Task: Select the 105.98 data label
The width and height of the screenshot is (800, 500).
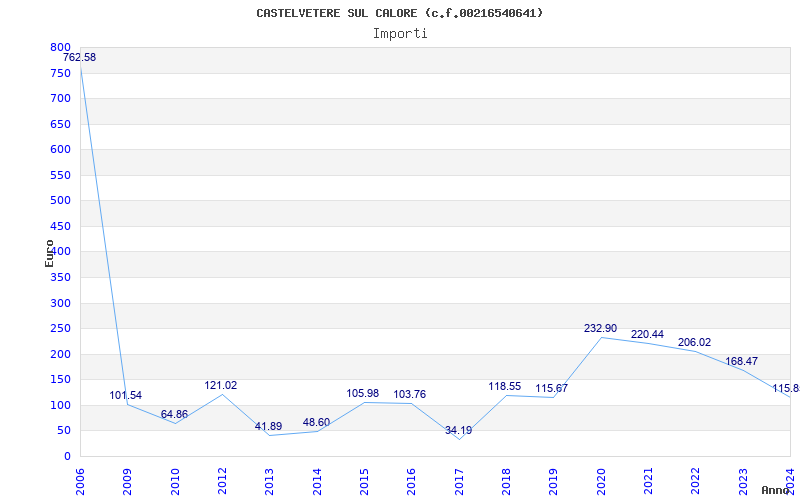Action: coord(363,393)
